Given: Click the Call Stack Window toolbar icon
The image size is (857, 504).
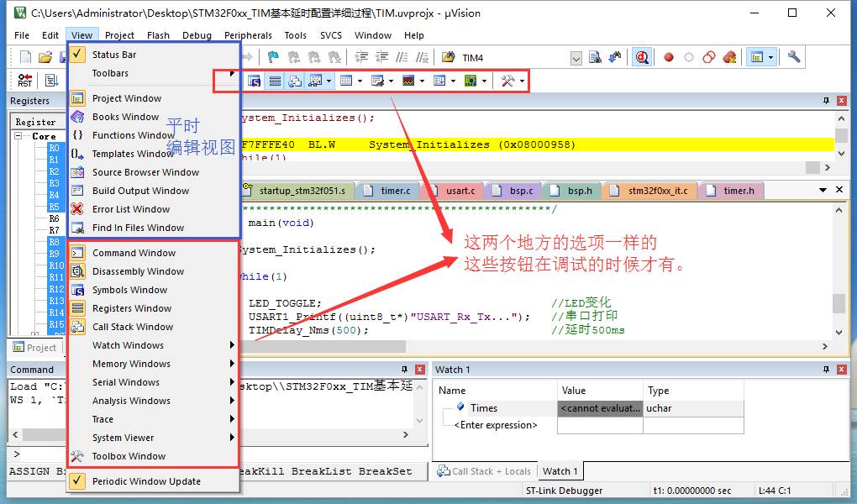Looking at the screenshot, I should click(x=295, y=81).
